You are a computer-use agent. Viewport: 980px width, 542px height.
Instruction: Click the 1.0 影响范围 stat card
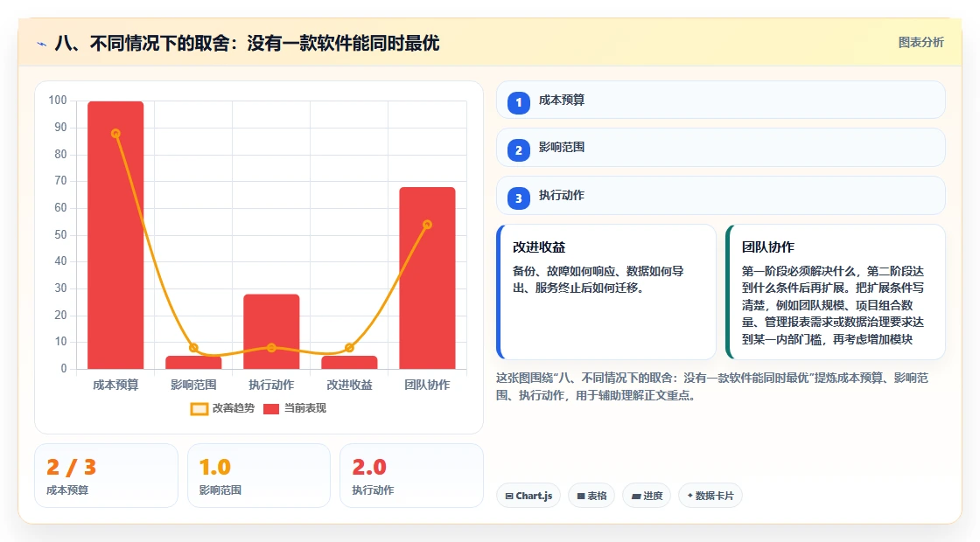point(259,476)
